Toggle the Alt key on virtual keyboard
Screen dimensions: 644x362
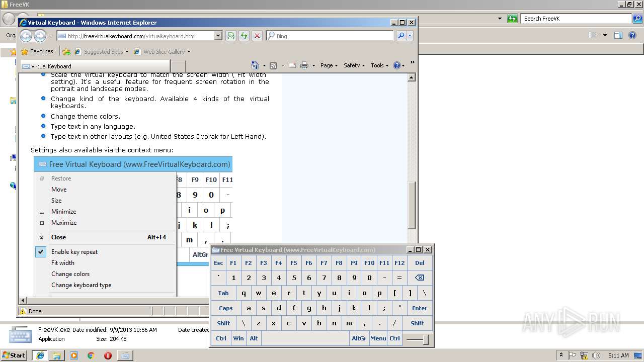[254, 338]
